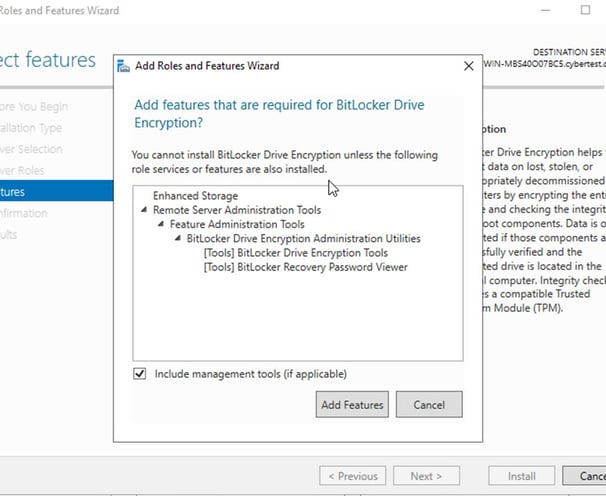Image resolution: width=606 pixels, height=496 pixels.
Task: Select [Tools] BitLocker Drive Encryption Tools
Action: coord(296,253)
